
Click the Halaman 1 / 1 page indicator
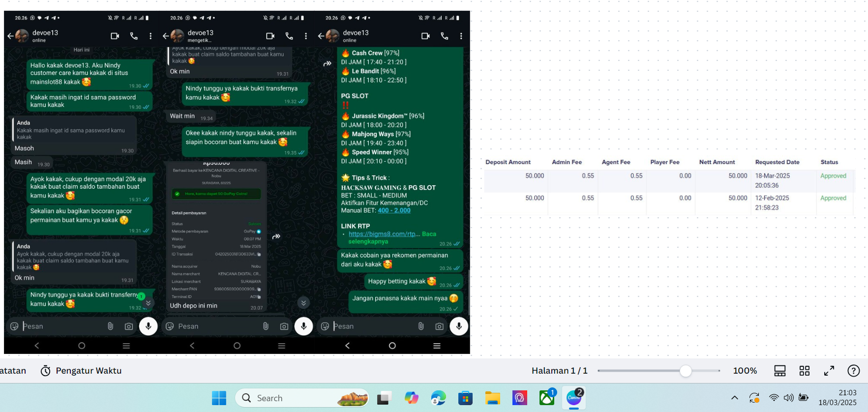tap(560, 371)
